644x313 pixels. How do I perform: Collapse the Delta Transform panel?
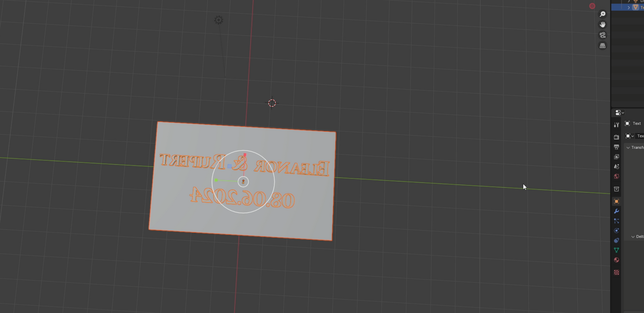(x=633, y=236)
